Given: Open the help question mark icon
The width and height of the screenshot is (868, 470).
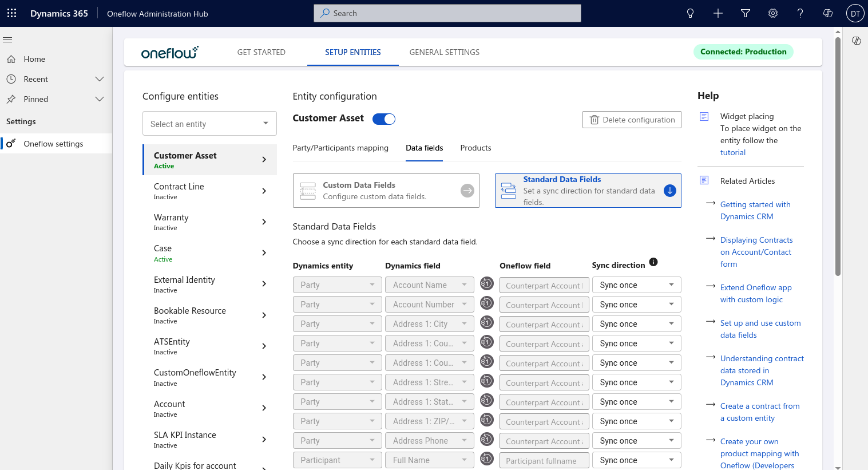Looking at the screenshot, I should click(x=800, y=13).
